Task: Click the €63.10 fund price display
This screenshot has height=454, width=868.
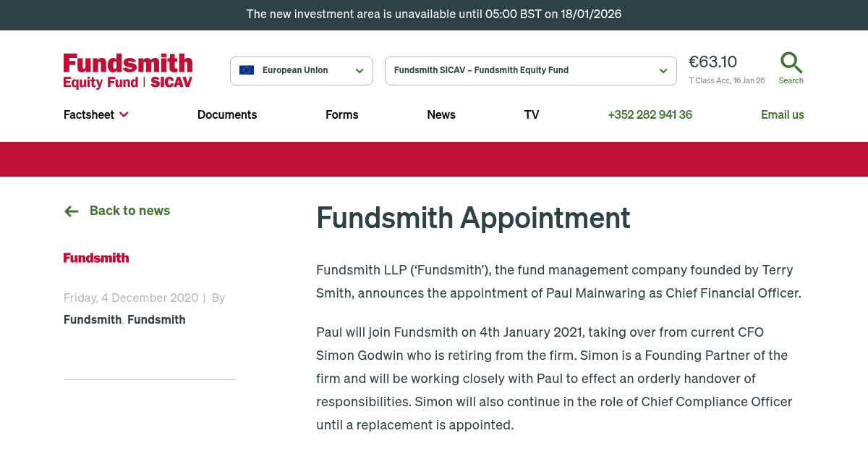Action: [x=712, y=62]
